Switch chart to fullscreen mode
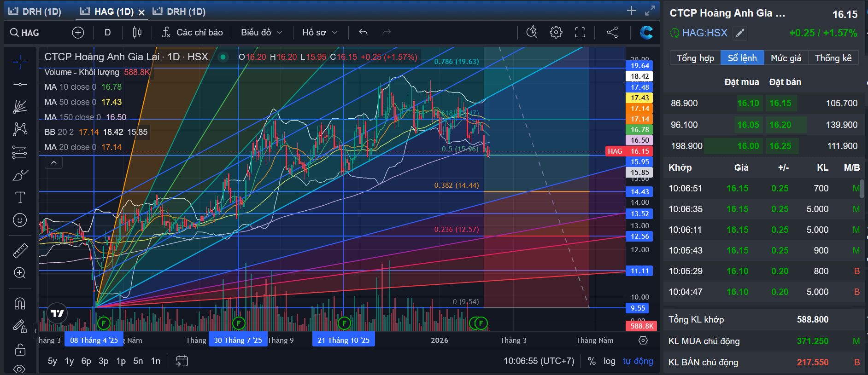 580,32
